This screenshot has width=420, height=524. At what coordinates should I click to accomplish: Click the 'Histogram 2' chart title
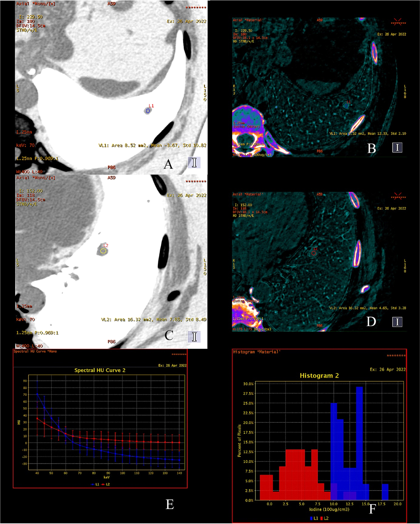tap(319, 376)
